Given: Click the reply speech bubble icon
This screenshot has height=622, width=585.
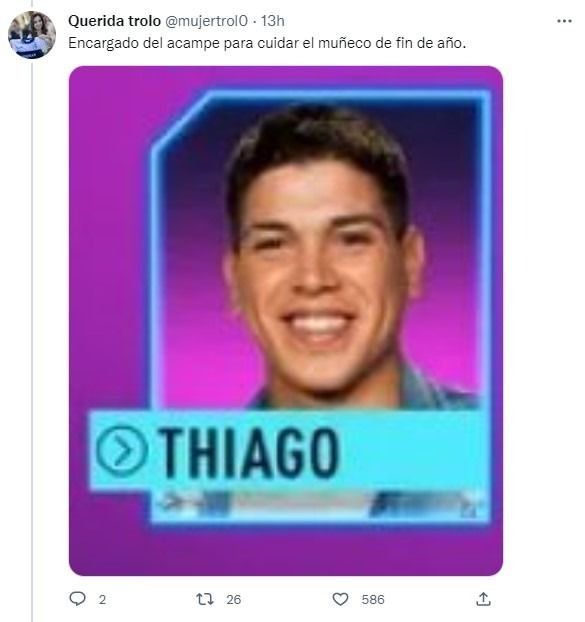Looking at the screenshot, I should (x=77, y=599).
